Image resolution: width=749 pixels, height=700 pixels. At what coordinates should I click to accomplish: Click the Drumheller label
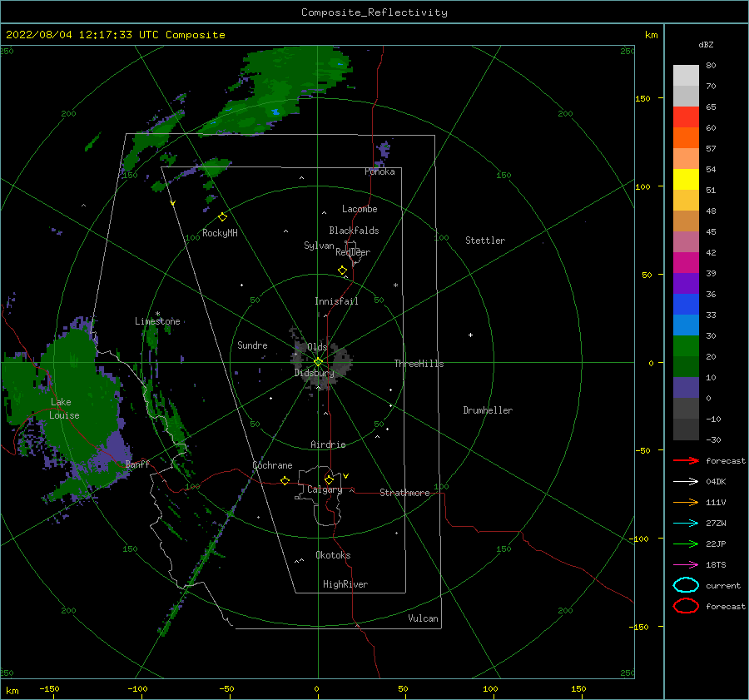tap(488, 410)
